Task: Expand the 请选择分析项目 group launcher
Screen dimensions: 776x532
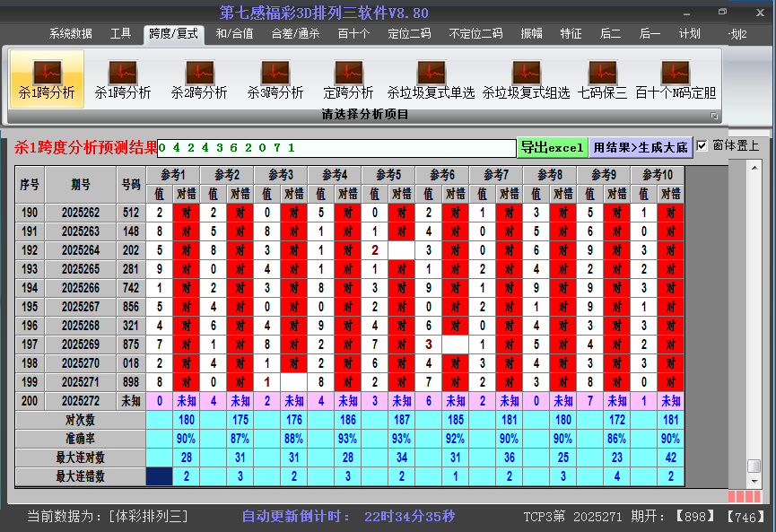Action: click(715, 116)
